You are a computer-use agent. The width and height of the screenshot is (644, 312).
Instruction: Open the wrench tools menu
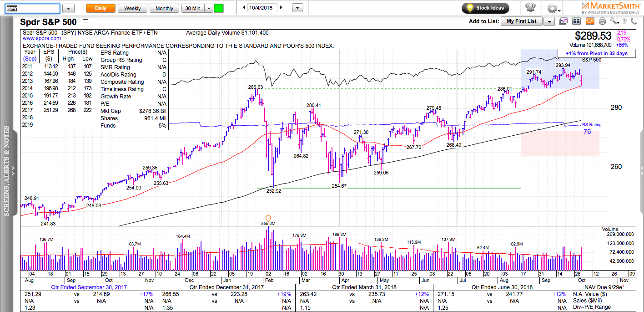tap(614, 21)
